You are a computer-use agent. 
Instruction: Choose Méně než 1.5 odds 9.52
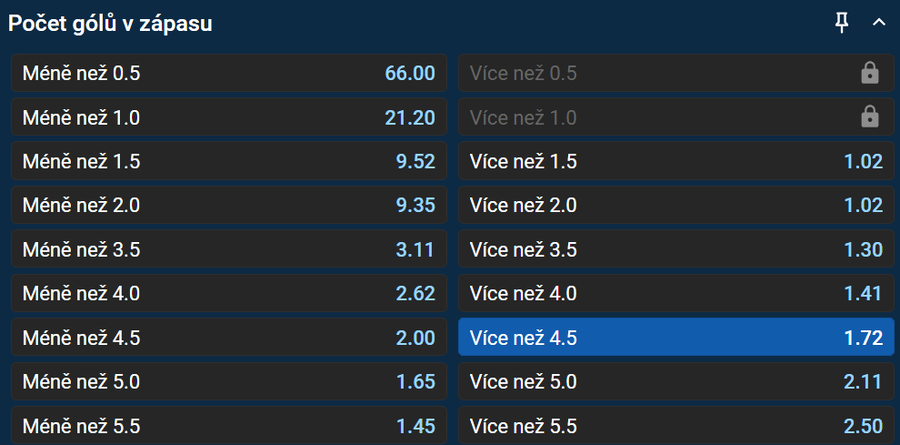click(229, 162)
